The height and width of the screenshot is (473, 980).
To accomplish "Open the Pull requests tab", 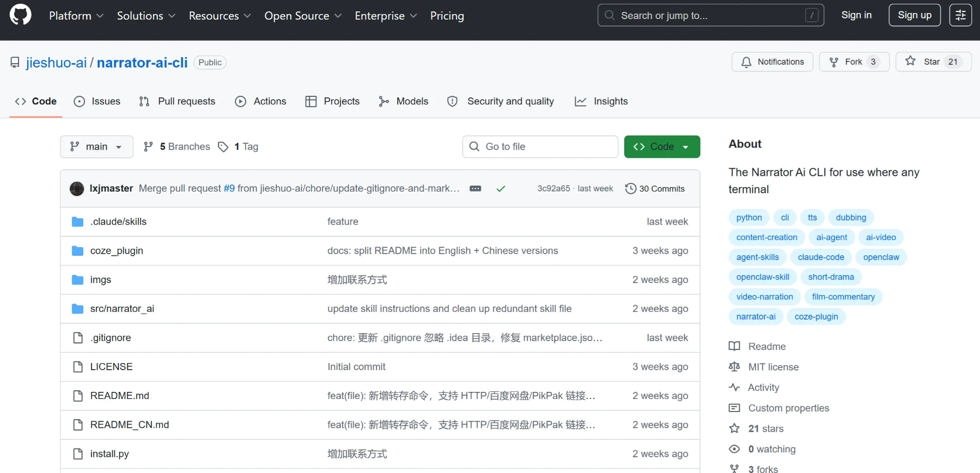I will tap(177, 101).
